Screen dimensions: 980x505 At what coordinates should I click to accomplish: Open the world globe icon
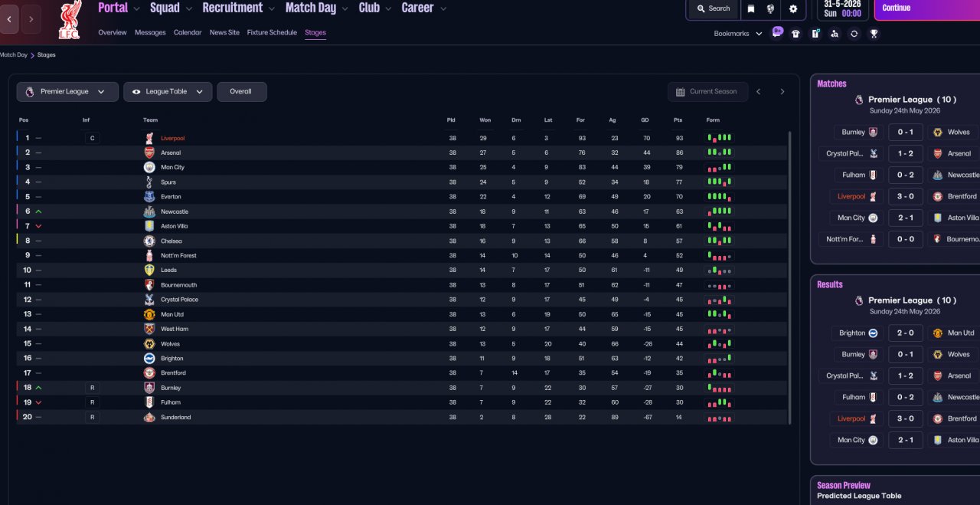pos(771,9)
